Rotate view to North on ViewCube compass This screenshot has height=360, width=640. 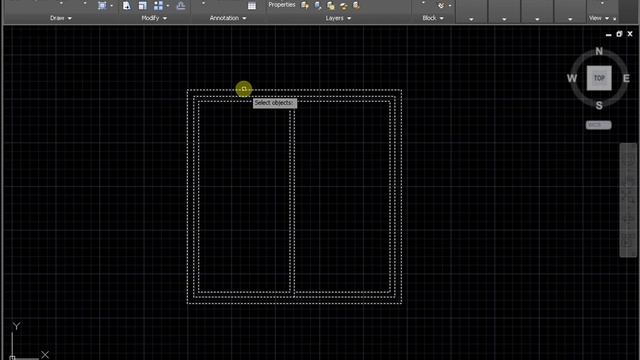pos(599,51)
